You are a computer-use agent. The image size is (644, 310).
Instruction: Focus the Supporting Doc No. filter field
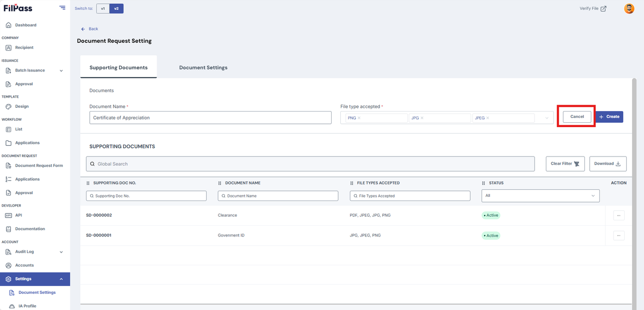tap(146, 196)
